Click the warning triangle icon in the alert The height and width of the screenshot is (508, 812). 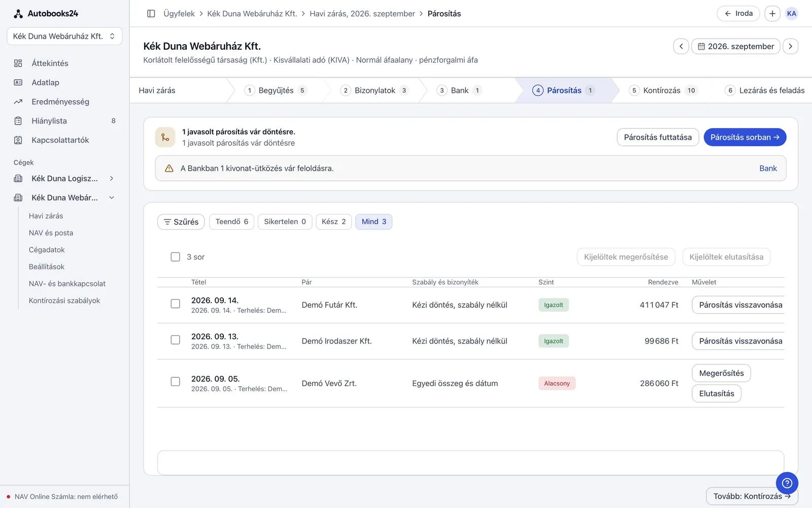pyautogui.click(x=170, y=168)
